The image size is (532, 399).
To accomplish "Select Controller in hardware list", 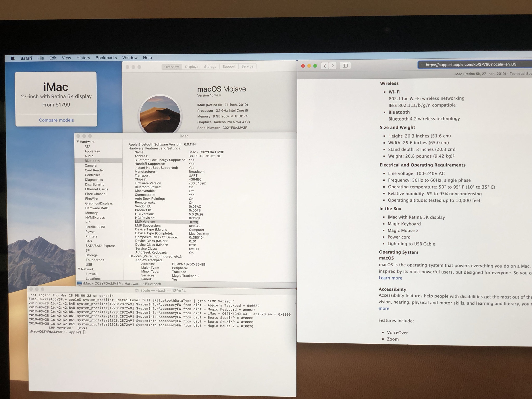I will pos(92,175).
